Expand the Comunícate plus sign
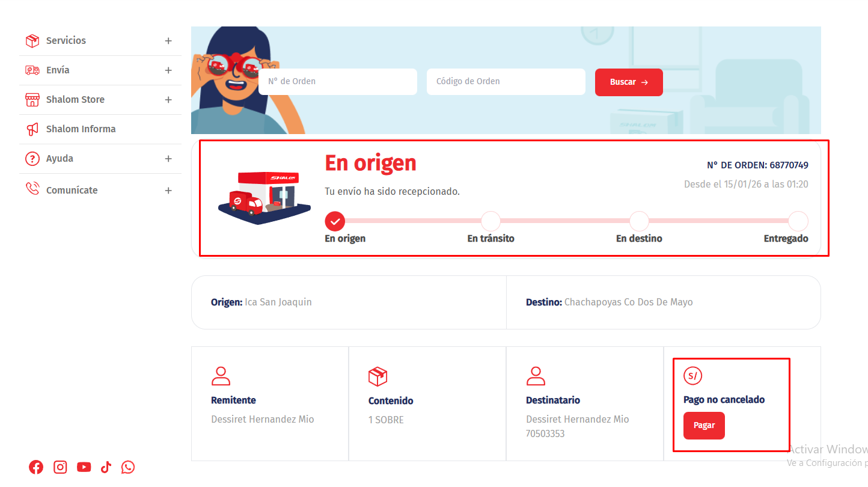The image size is (868, 487). [x=168, y=191]
